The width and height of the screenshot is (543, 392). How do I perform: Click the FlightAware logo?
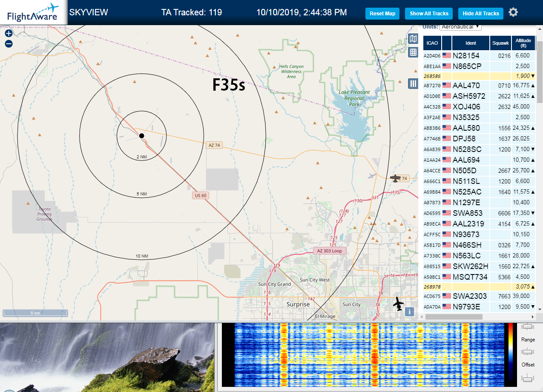(33, 12)
